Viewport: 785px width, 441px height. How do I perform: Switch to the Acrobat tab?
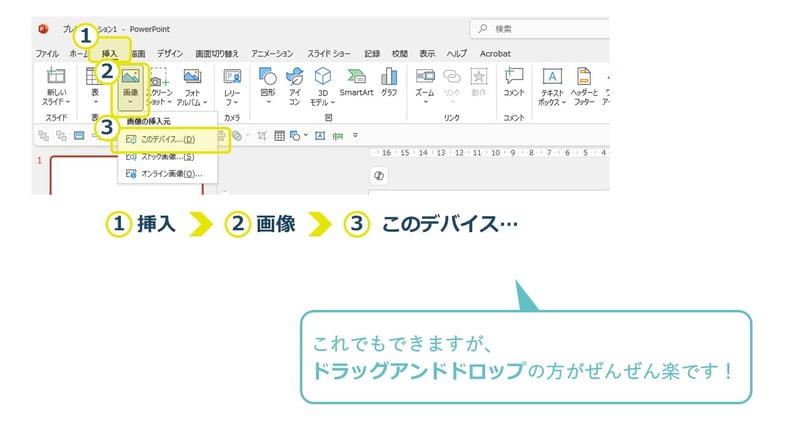[x=495, y=54]
